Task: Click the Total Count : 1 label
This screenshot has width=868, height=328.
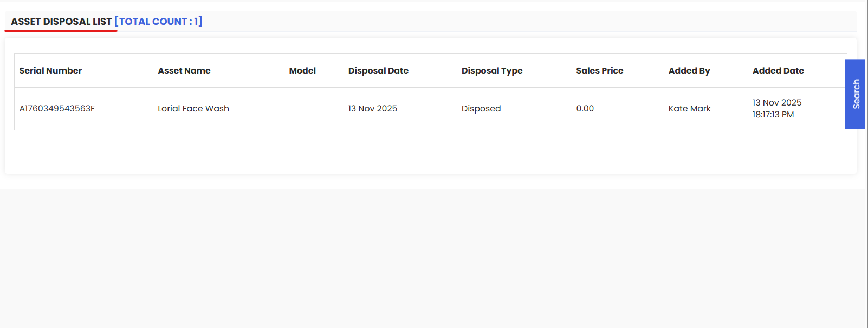Action: (158, 22)
